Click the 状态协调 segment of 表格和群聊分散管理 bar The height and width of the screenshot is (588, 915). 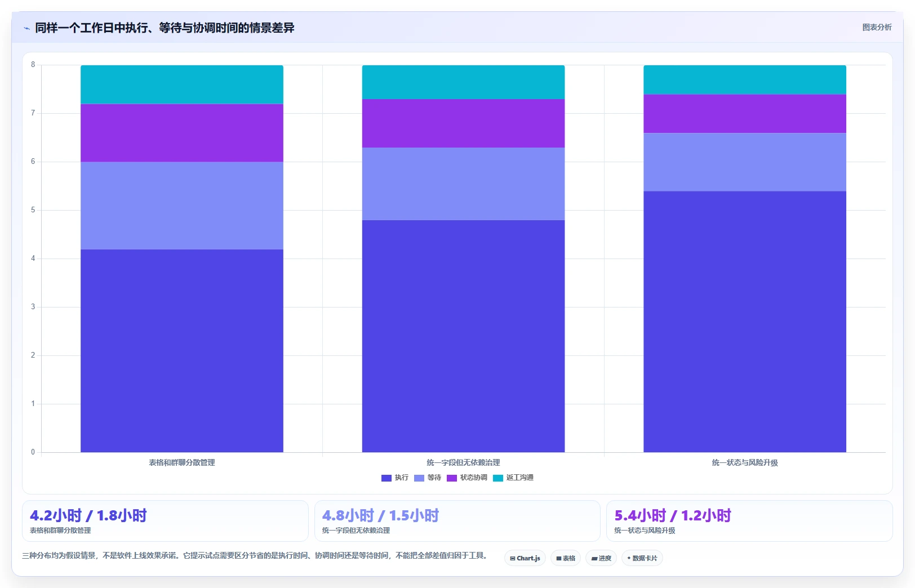(182, 133)
